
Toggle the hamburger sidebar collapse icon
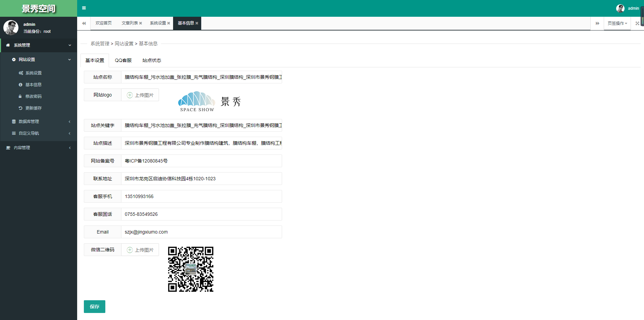click(x=84, y=8)
